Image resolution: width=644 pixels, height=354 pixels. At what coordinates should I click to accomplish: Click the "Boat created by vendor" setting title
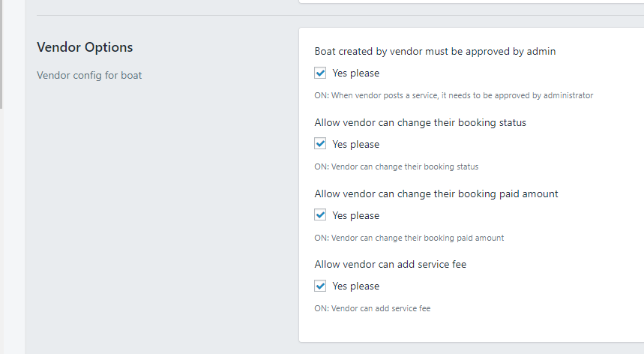coord(435,52)
